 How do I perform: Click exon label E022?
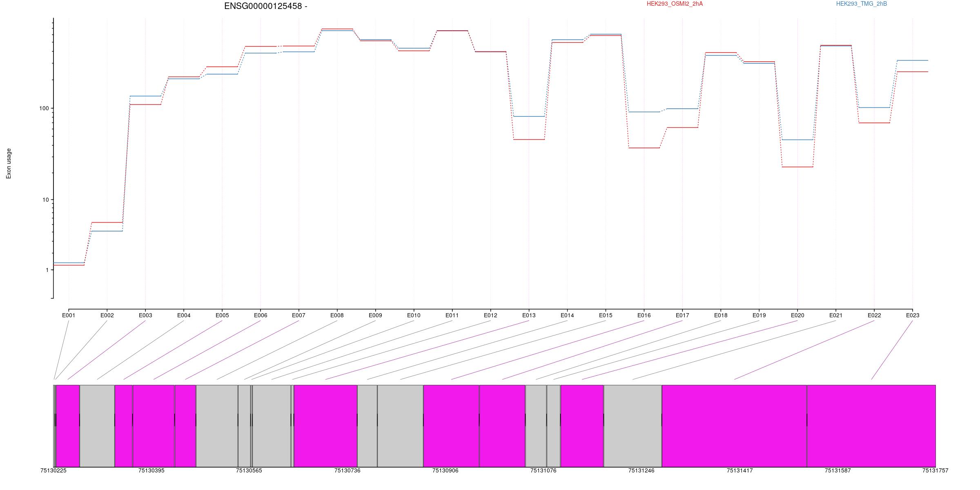[x=874, y=315]
